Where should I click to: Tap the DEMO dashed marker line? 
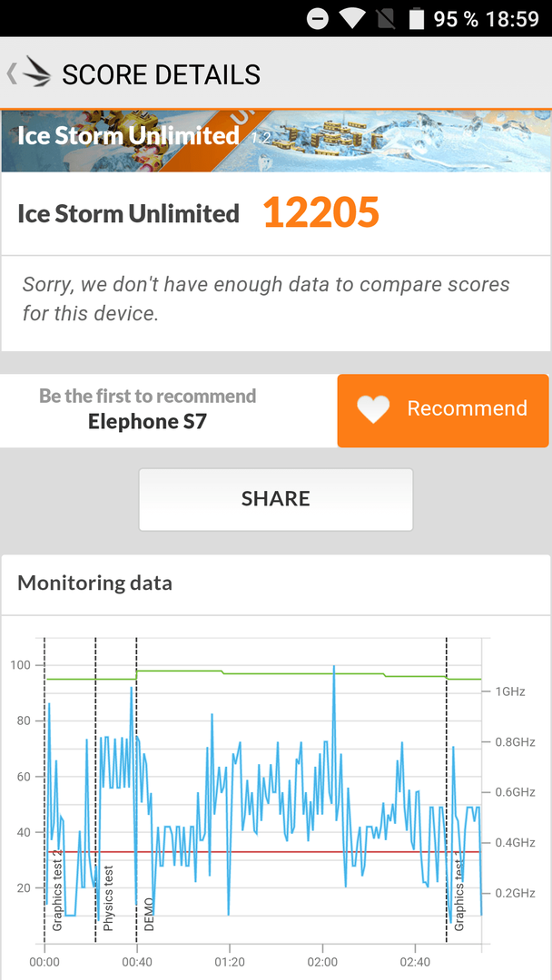136,790
